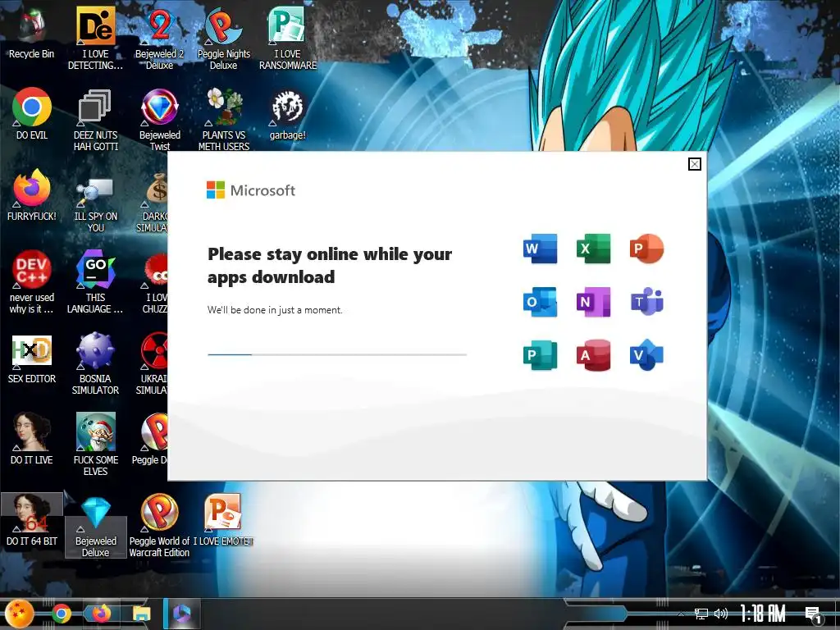
Task: Click the Word icon in installer
Action: point(540,248)
